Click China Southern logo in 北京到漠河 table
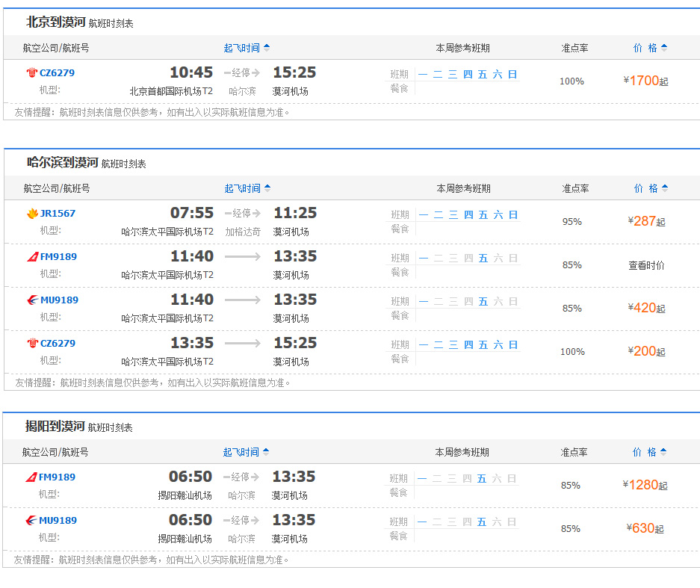This screenshot has height=588, width=700. click(31, 72)
